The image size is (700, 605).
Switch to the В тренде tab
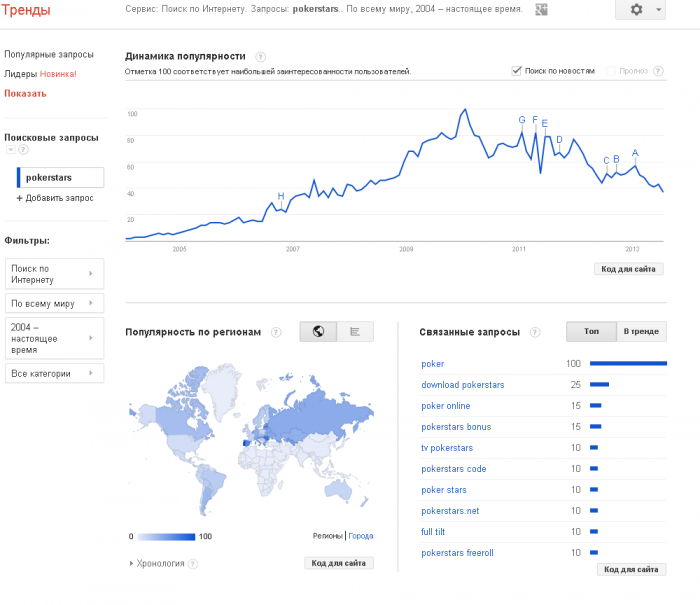tap(640, 331)
